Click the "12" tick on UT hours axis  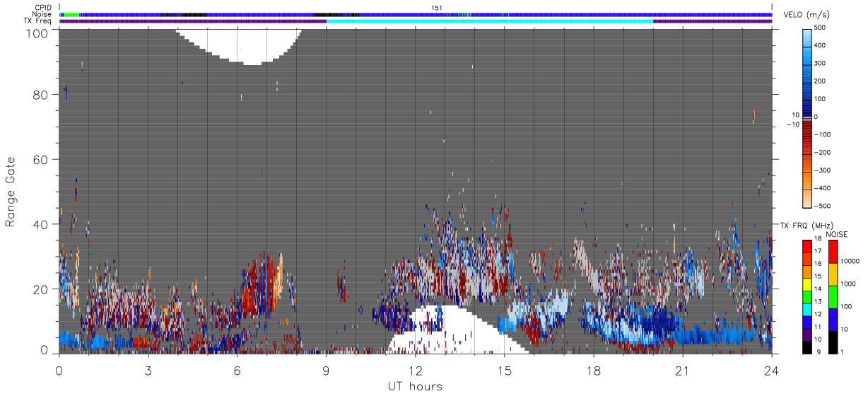(416, 371)
